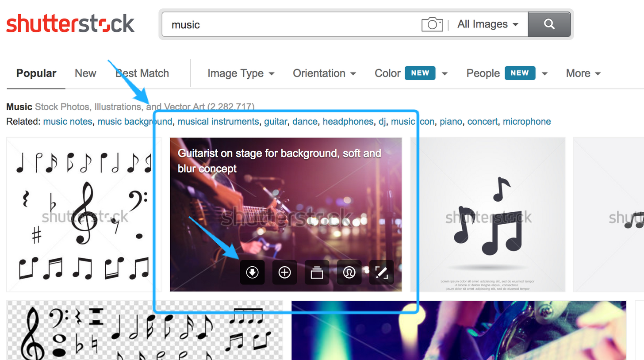Open related link dj

(x=382, y=122)
